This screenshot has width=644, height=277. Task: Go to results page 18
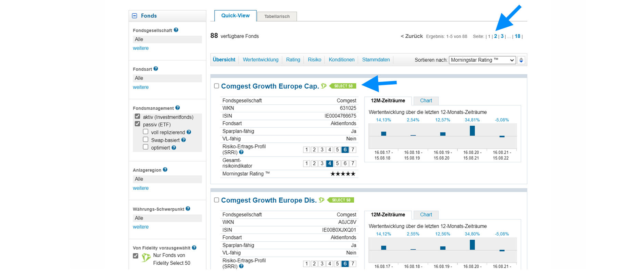coord(517,36)
